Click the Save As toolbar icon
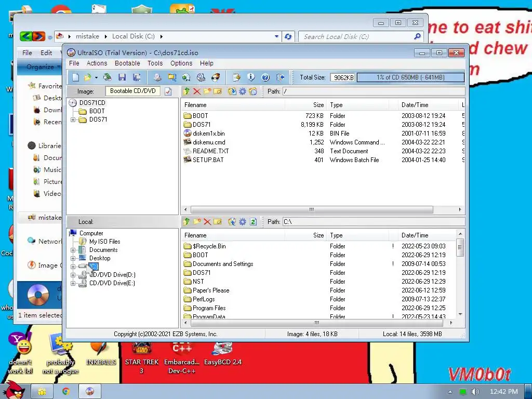 click(137, 78)
